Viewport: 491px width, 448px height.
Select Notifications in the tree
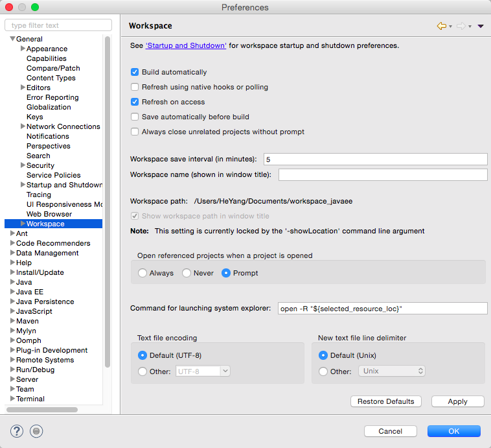tap(47, 136)
